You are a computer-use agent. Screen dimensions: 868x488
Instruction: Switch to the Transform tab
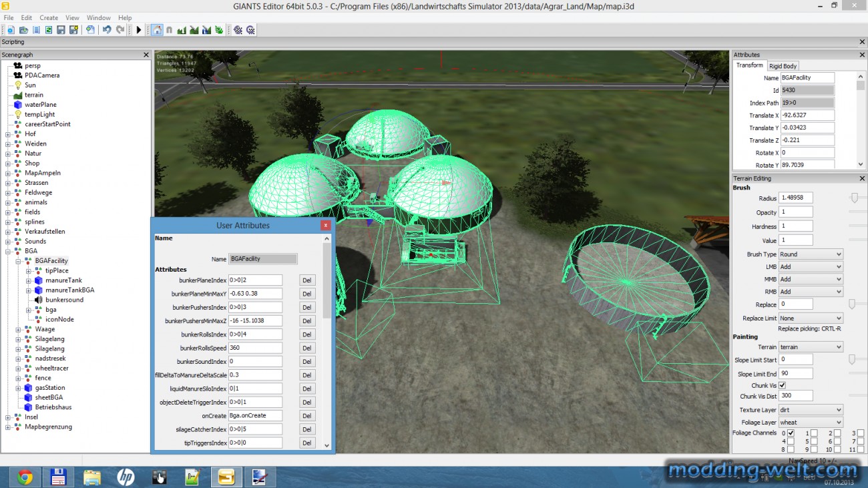[749, 65]
